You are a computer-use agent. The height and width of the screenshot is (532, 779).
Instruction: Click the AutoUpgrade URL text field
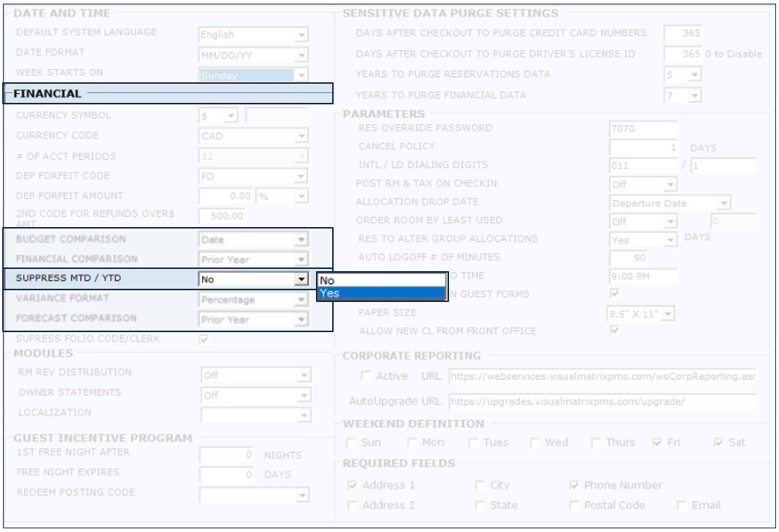[601, 402]
